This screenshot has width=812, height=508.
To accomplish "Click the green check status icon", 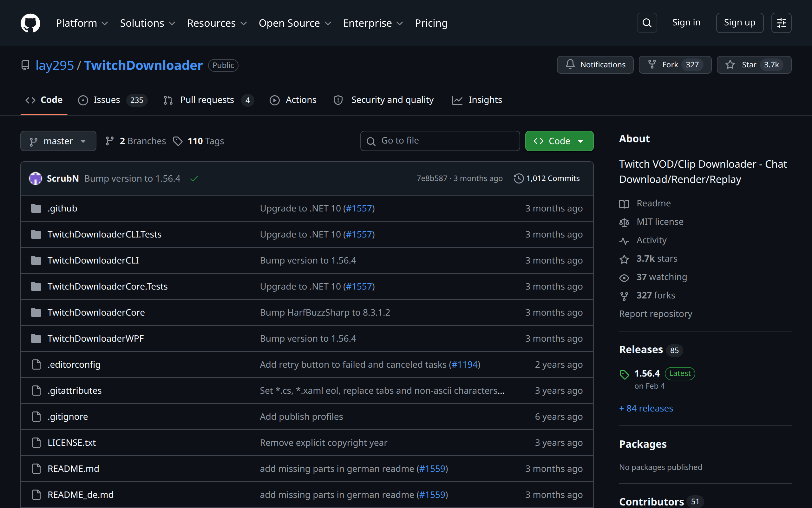I will point(194,179).
